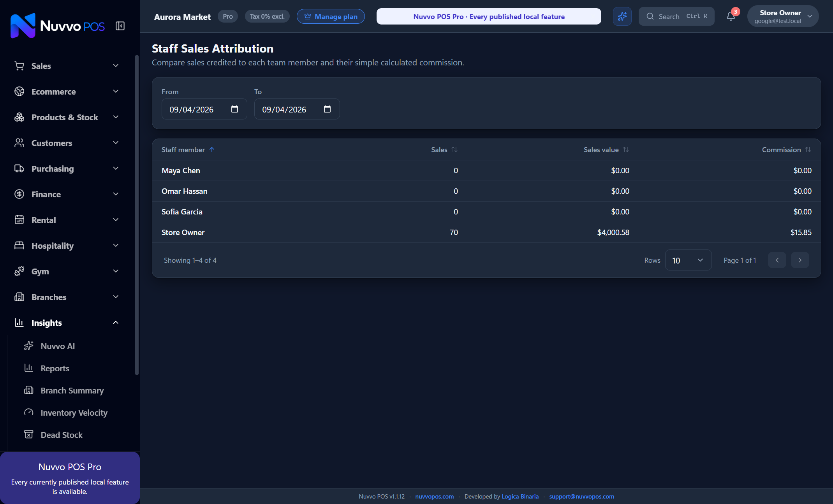Click the Tax 0% excl. badge
Screen dimensions: 833x504
click(267, 16)
